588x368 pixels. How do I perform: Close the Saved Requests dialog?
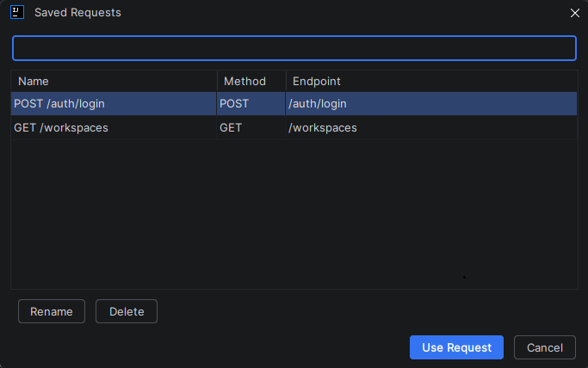pos(574,13)
